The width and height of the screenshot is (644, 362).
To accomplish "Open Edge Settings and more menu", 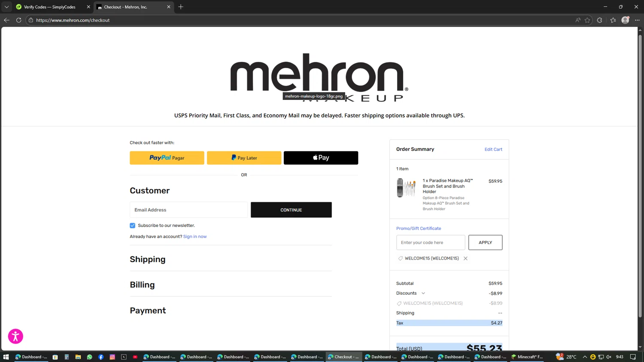I will click(637, 20).
